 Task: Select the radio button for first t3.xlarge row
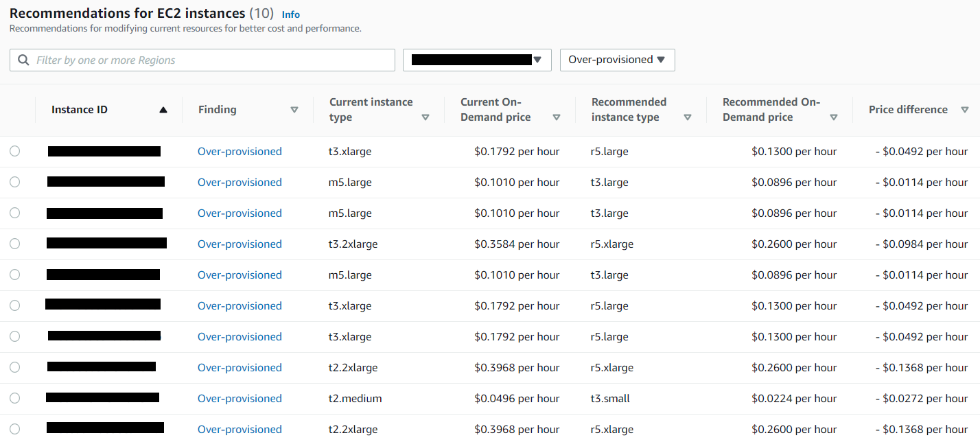15,151
